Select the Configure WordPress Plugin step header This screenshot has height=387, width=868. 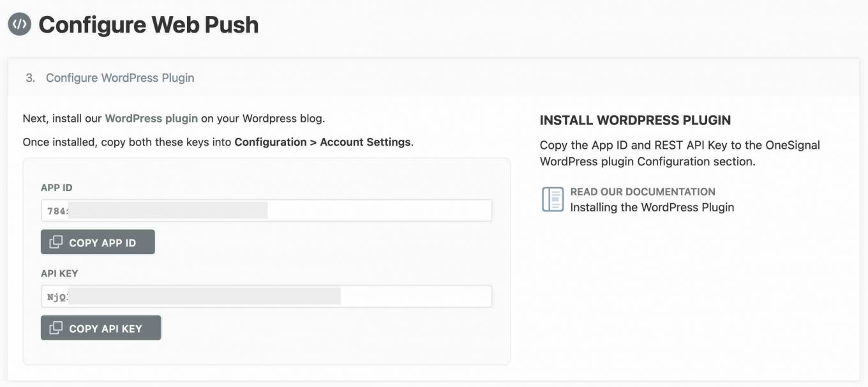click(x=120, y=78)
